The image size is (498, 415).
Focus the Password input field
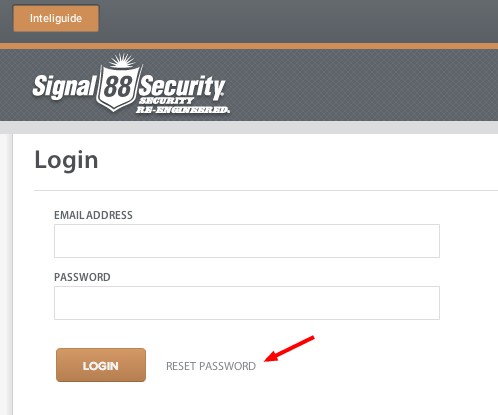pyautogui.click(x=247, y=303)
